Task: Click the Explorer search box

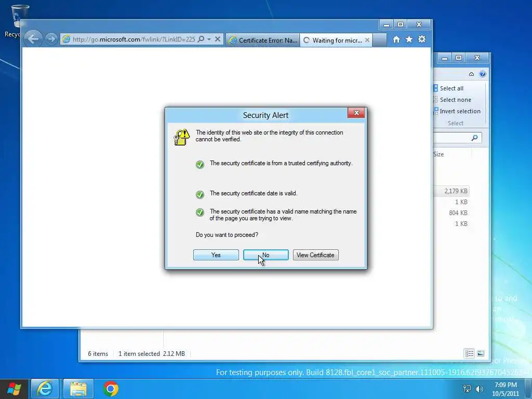Action: 457,138
